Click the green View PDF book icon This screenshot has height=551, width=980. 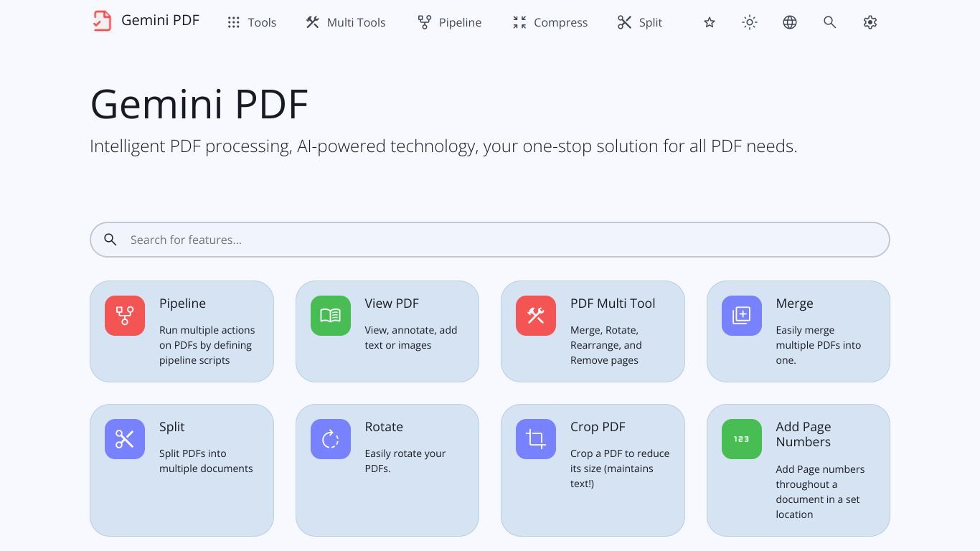point(331,316)
